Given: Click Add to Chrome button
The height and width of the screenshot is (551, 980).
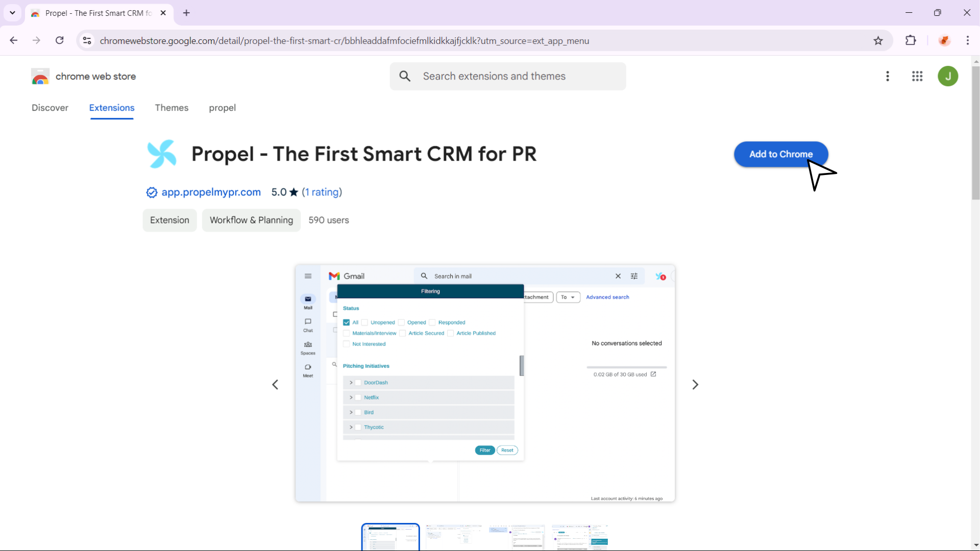Looking at the screenshot, I should click(x=781, y=154).
